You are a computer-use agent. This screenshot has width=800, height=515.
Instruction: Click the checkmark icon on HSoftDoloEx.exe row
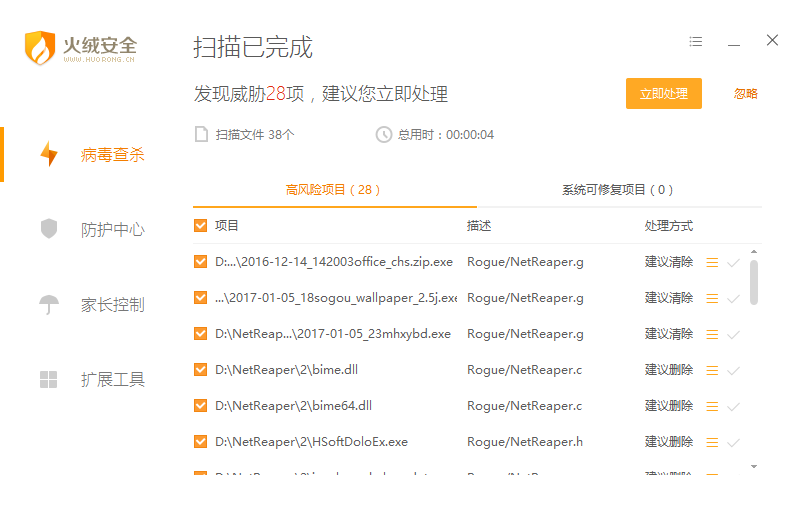click(x=733, y=442)
